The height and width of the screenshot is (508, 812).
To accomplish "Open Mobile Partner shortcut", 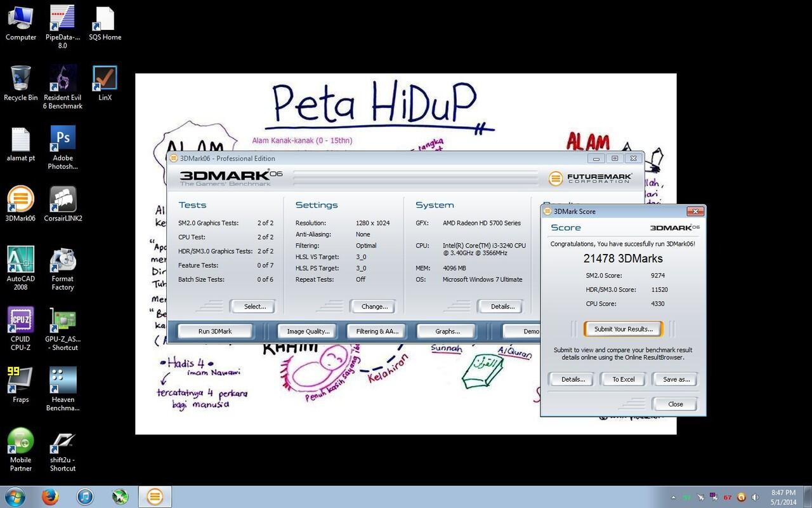I will (20, 449).
